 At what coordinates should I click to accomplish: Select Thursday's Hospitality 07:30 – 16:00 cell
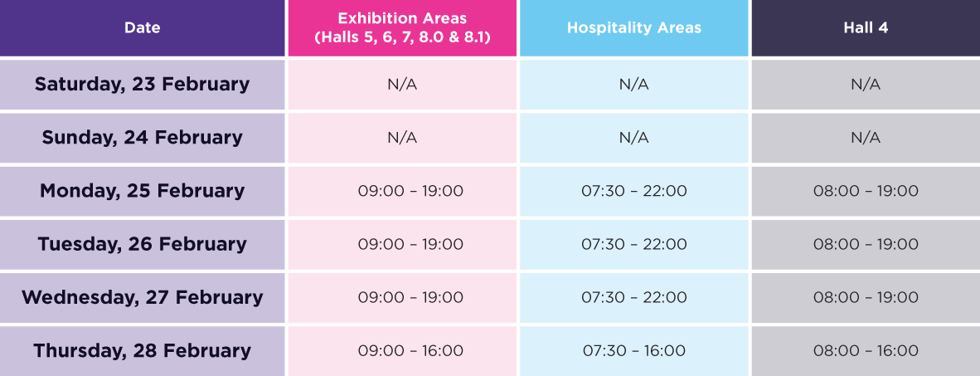[x=633, y=350]
